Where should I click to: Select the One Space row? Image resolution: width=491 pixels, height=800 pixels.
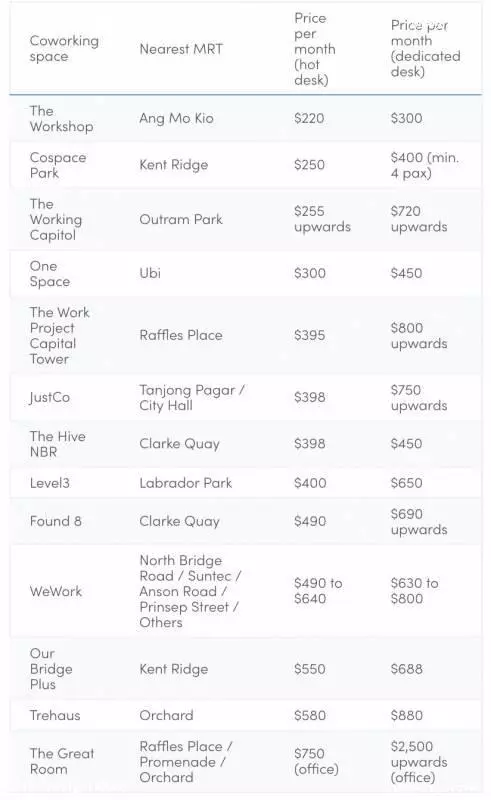[246, 273]
